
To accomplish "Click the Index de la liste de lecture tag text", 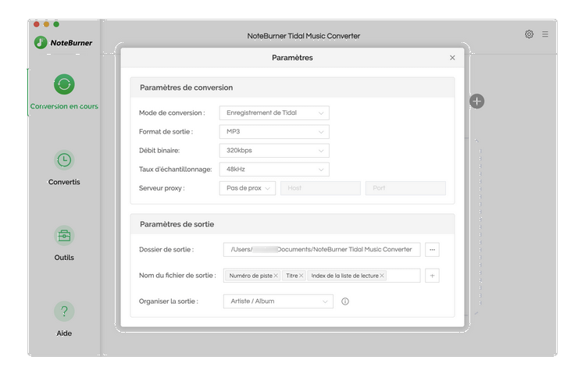I will tap(344, 276).
